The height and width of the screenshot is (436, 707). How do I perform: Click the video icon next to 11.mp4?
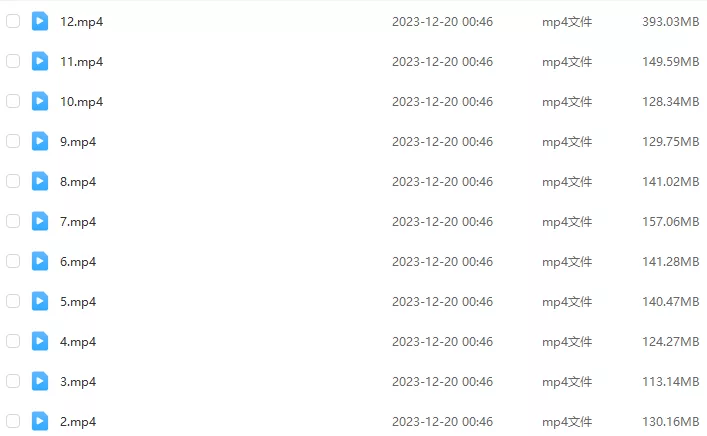[40, 61]
